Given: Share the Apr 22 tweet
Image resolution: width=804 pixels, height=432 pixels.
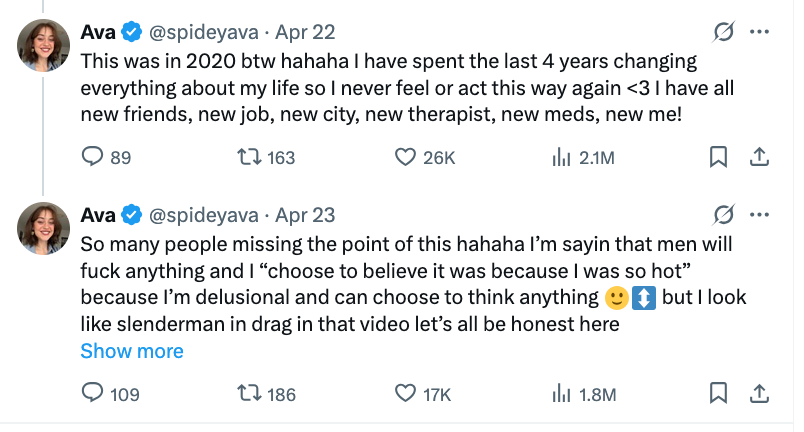Looking at the screenshot, I should coord(759,157).
